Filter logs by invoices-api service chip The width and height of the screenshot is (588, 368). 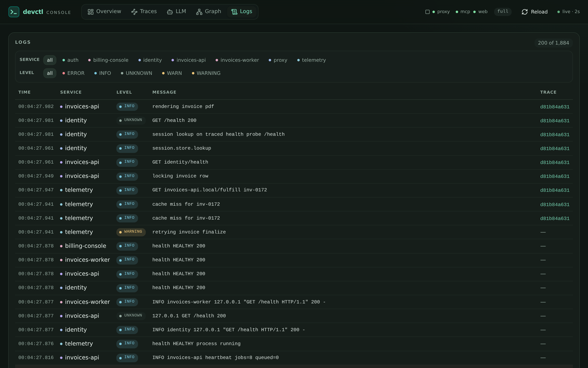pos(189,60)
